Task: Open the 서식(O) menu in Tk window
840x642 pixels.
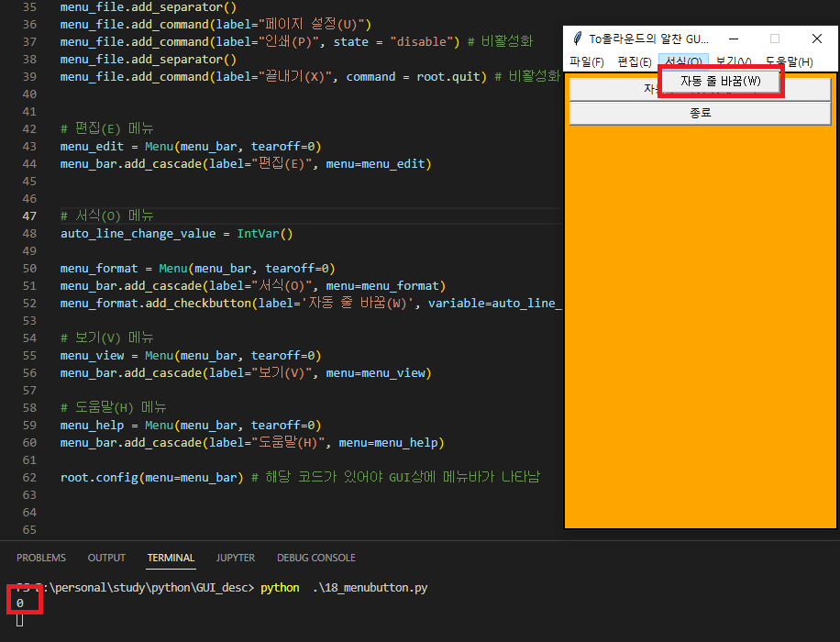Action: (x=683, y=60)
